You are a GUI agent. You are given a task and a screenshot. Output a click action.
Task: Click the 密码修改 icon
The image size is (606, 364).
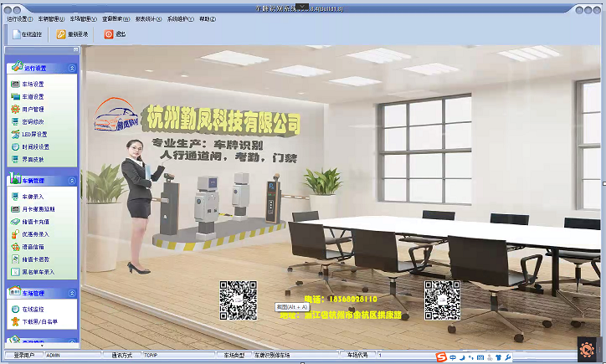point(15,121)
